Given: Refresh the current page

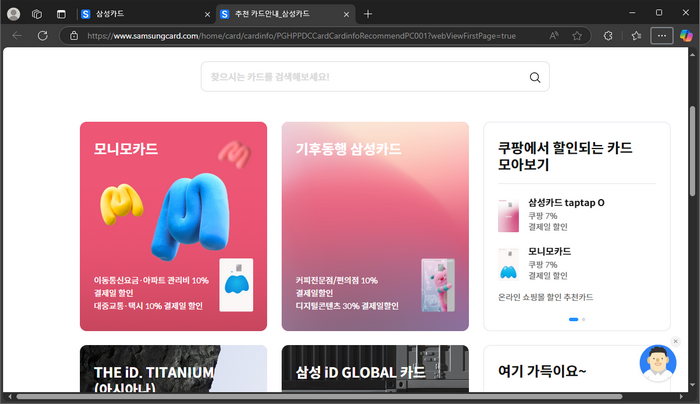Looking at the screenshot, I should (42, 36).
